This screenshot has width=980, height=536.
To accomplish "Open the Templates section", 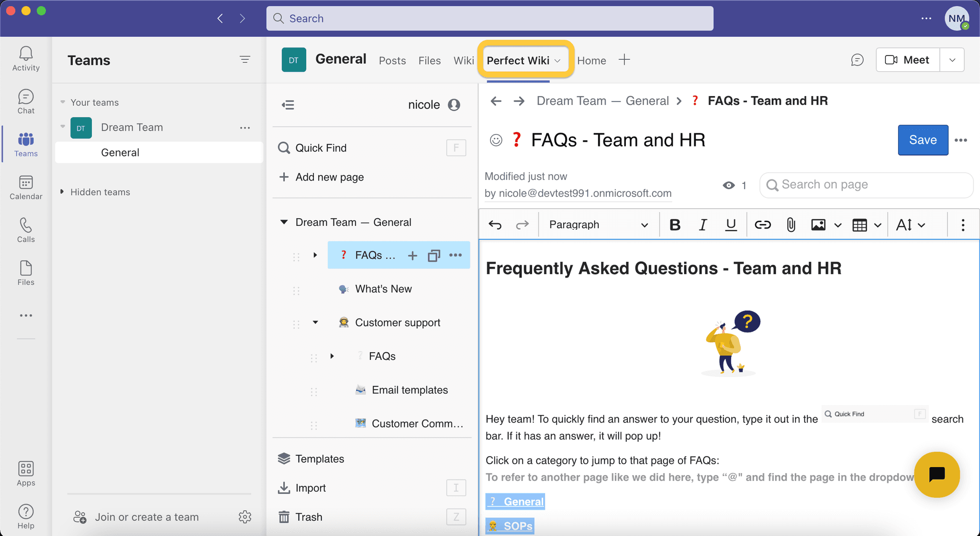I will tap(320, 458).
